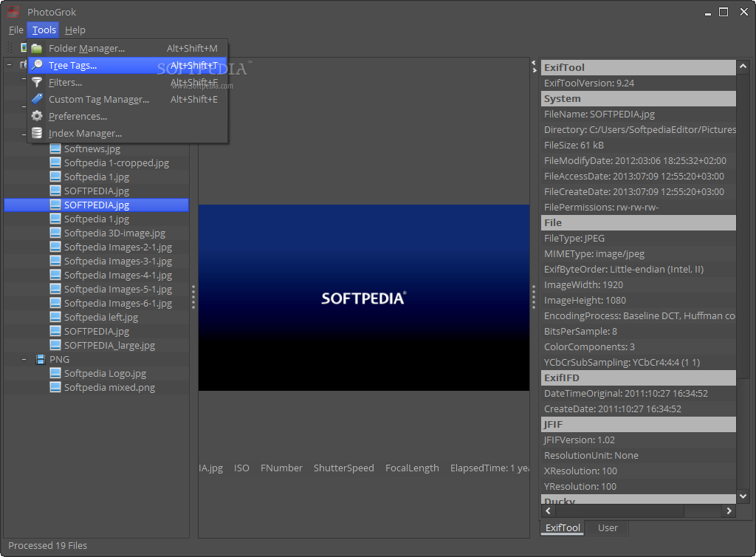
Task: Click the funnel icon beside Filters
Action: pos(37,83)
